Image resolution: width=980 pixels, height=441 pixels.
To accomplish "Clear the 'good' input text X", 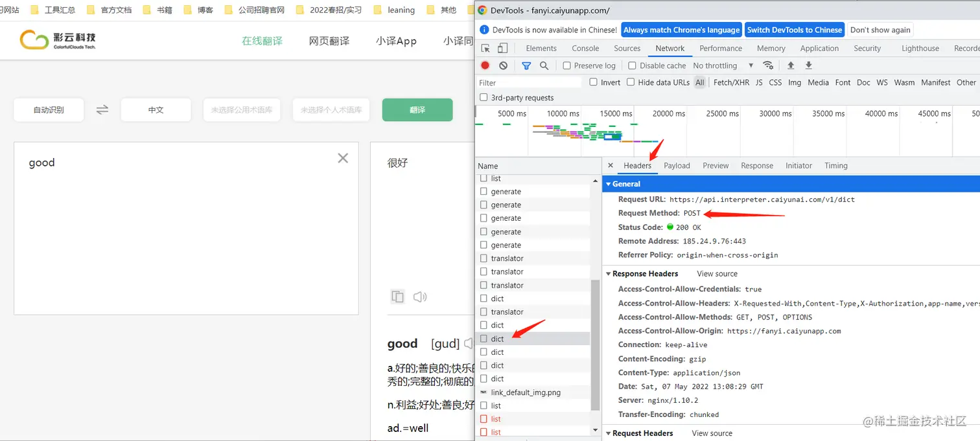I will point(343,158).
